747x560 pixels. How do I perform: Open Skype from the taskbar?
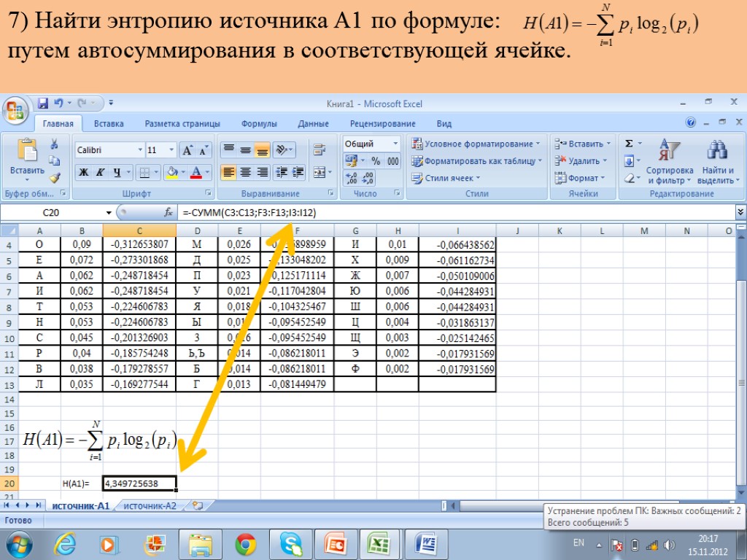click(290, 544)
